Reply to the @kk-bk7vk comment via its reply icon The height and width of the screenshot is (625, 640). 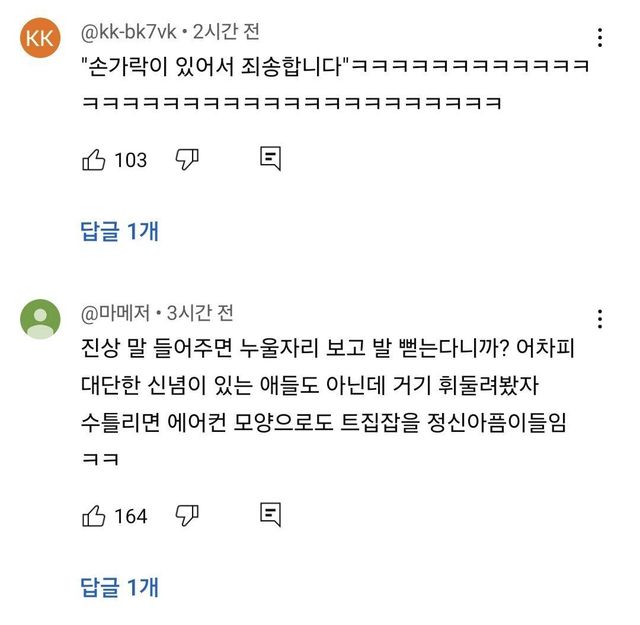(x=270, y=159)
